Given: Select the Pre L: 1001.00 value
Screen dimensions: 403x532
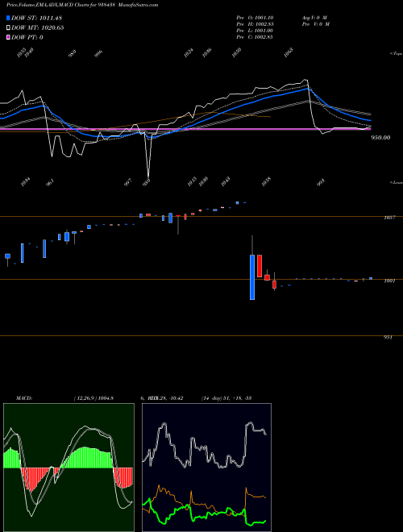Looking at the screenshot, I should [x=255, y=31].
